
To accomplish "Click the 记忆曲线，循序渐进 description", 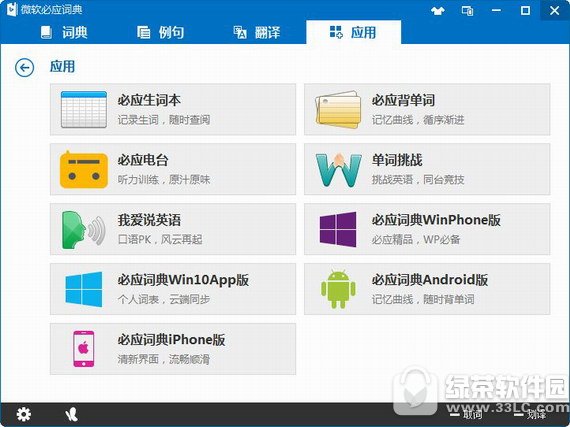I will pyautogui.click(x=418, y=120).
